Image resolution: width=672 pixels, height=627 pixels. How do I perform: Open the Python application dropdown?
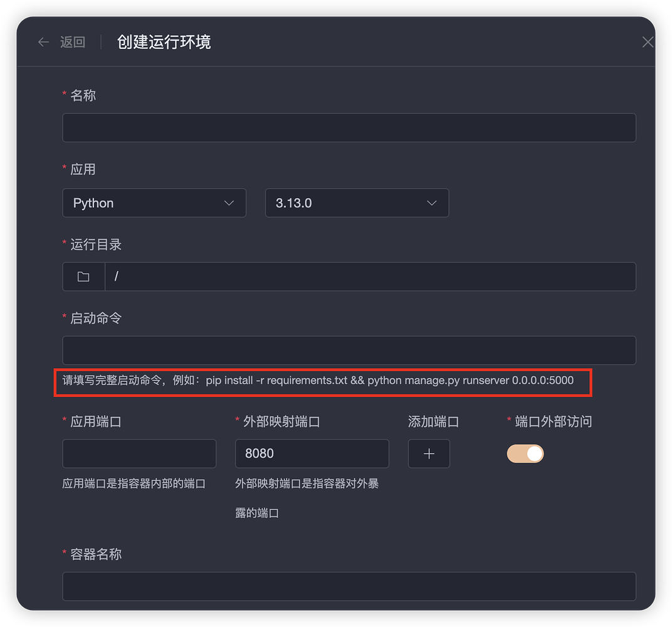[x=154, y=203]
